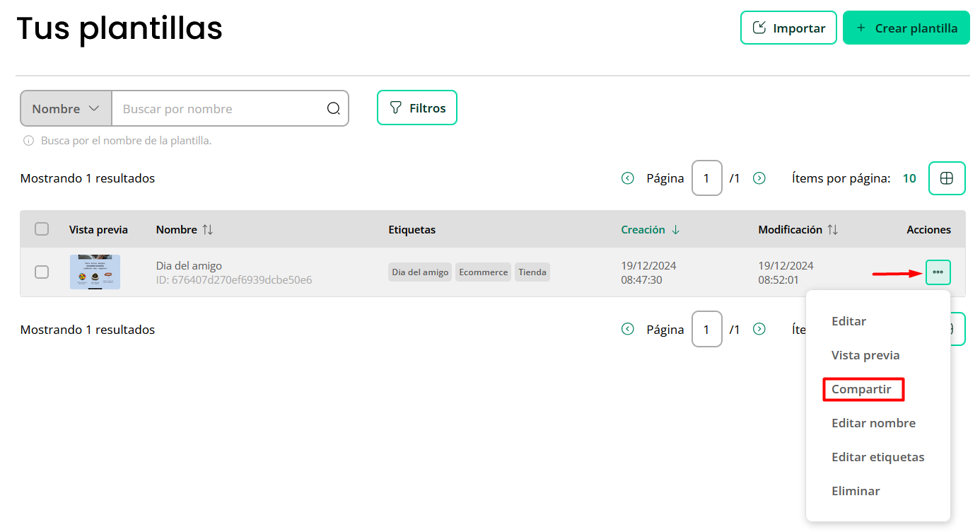Click the Crear plantilla button

click(x=906, y=28)
